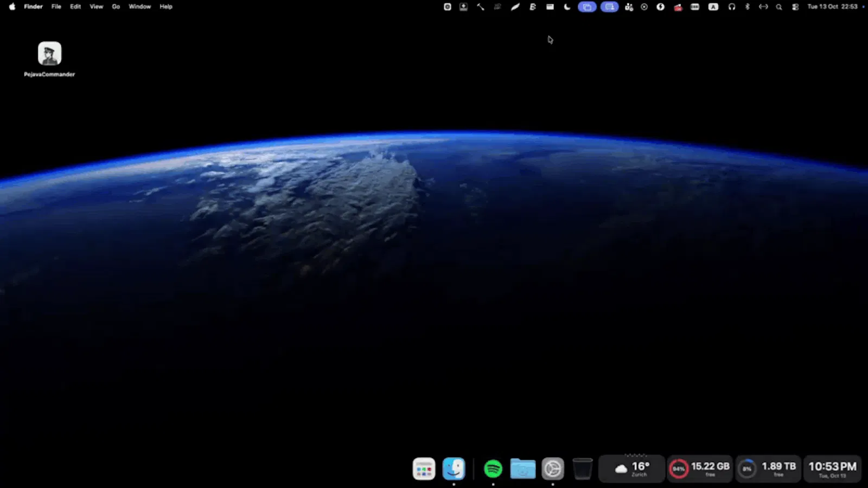
Task: Click the date and time Tue 13 Oct 22:53
Action: tap(832, 7)
